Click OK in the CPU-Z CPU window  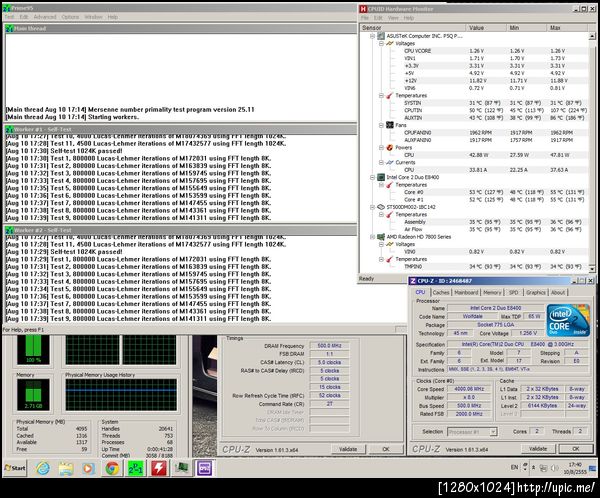click(x=576, y=449)
